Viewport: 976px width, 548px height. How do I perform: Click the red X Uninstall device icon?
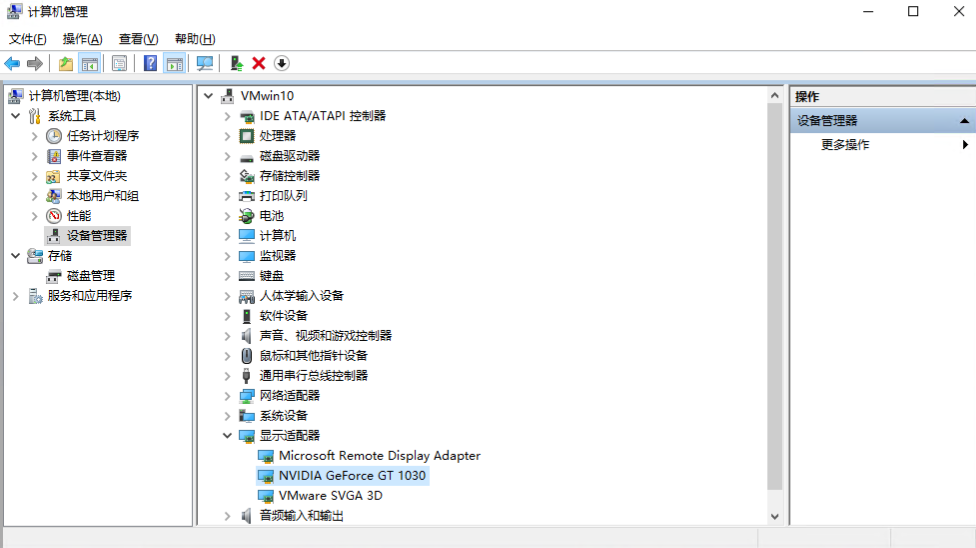(x=259, y=64)
